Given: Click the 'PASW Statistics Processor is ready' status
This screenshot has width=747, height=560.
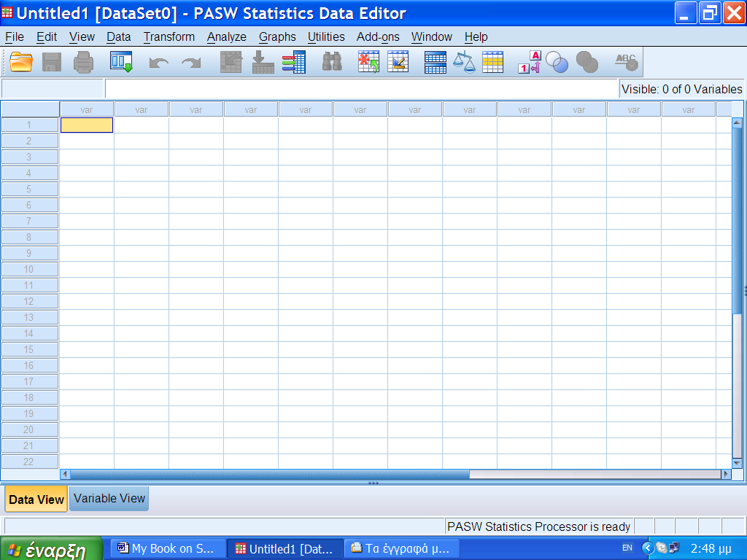Looking at the screenshot, I should pos(539,526).
